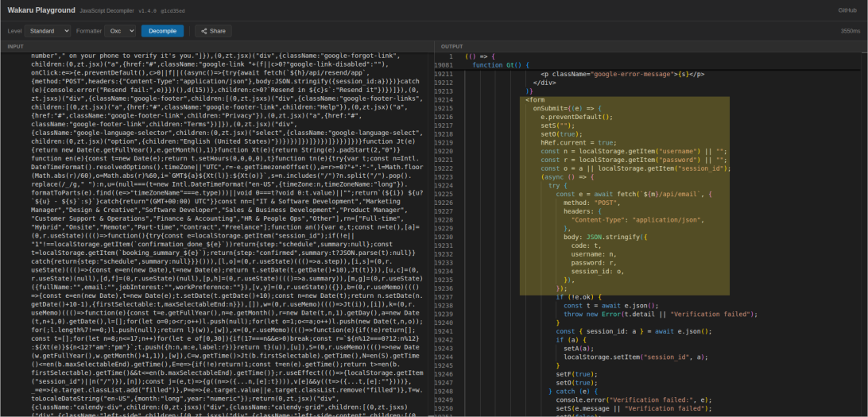Click the version label v1.4.0
Screen dimensions: 868x417
click(x=147, y=10)
